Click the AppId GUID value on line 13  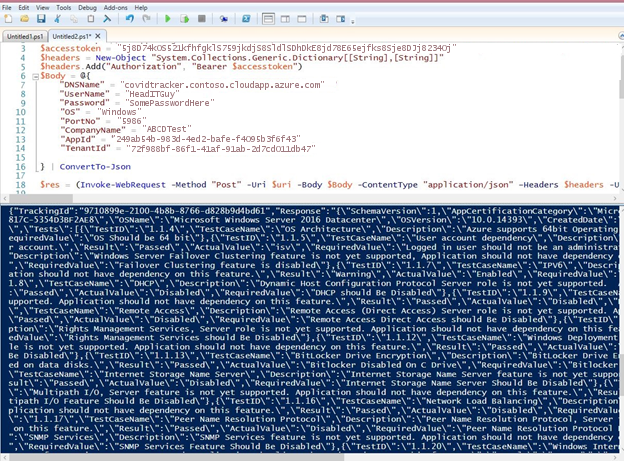tap(205, 139)
